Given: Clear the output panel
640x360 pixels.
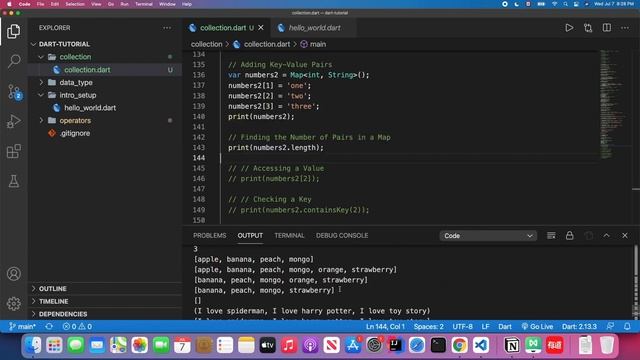Looking at the screenshot, I should point(551,236).
